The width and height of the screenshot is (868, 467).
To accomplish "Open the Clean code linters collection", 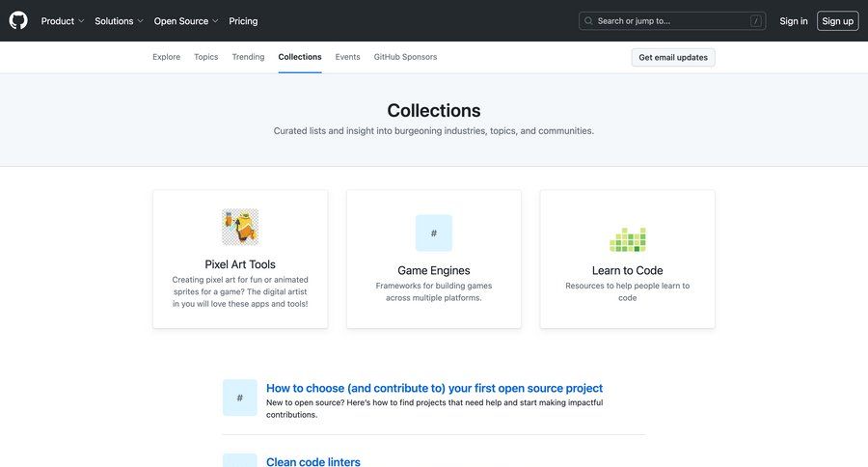I will 313,461.
